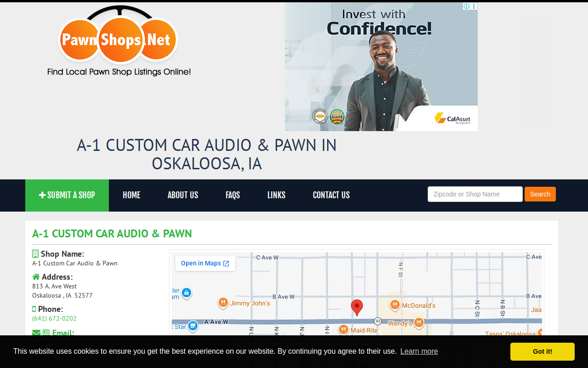Viewport: 588px width, 368px height.
Task: Open the Contact Us page
Action: 331,195
